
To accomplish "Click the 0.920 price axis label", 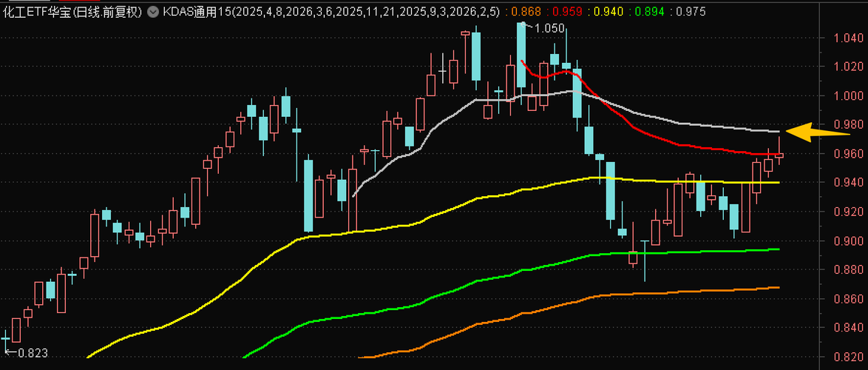I will (x=850, y=212).
